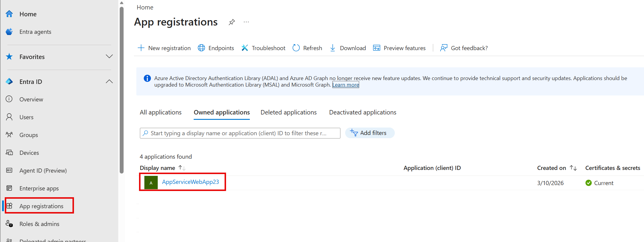Screen dimensions: 644x242
Task: Open Users in the sidebar
Action: [x=26, y=117]
